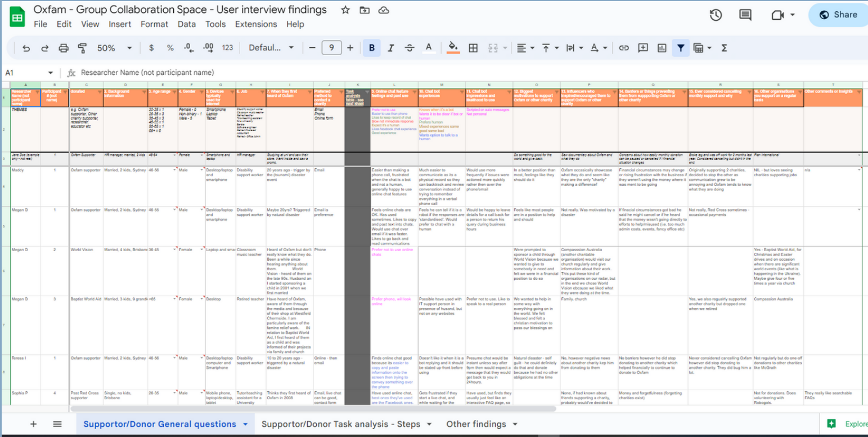Add a new sheet with plus icon
This screenshot has height=437, width=868.
click(33, 424)
